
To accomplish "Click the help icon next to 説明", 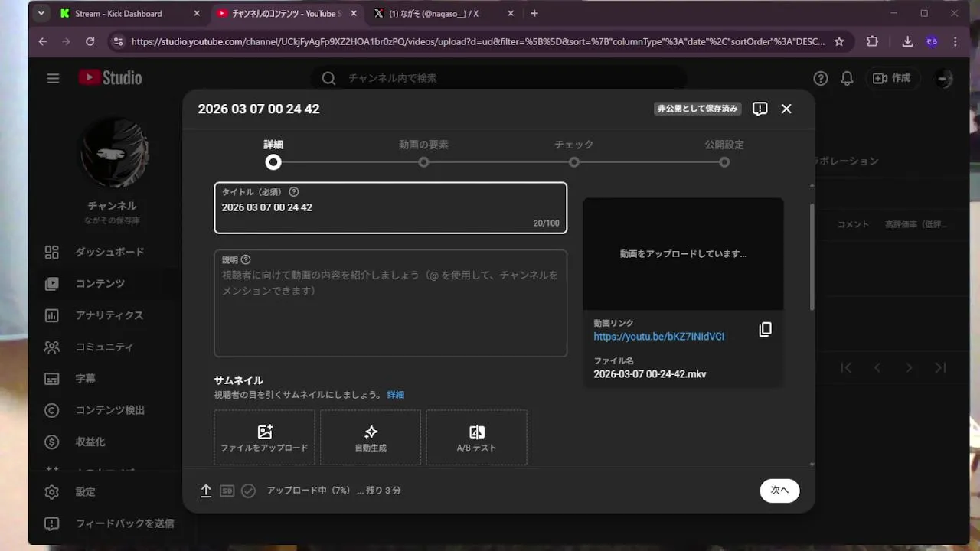I will click(x=246, y=259).
